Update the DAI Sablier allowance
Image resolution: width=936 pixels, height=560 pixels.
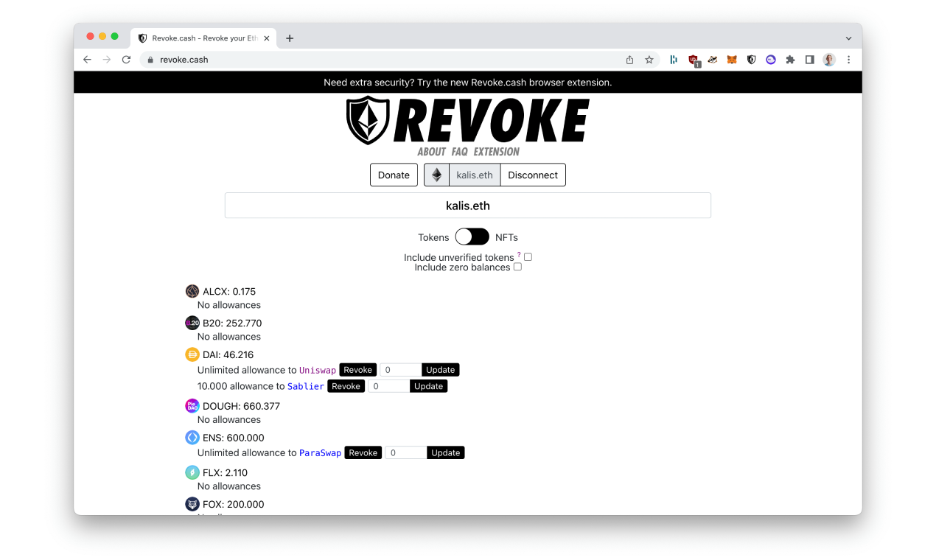pos(429,386)
